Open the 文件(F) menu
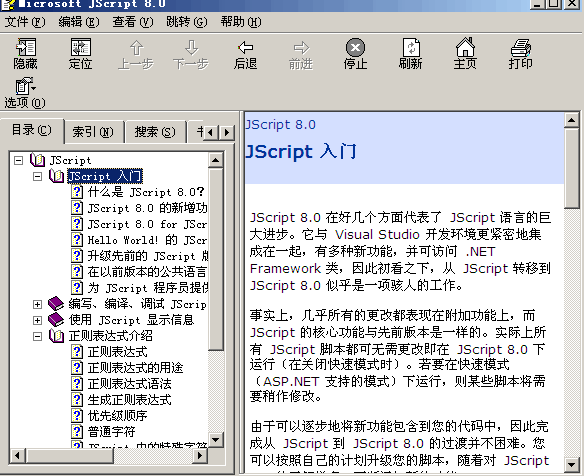This screenshot has height=476, width=584. 25,22
